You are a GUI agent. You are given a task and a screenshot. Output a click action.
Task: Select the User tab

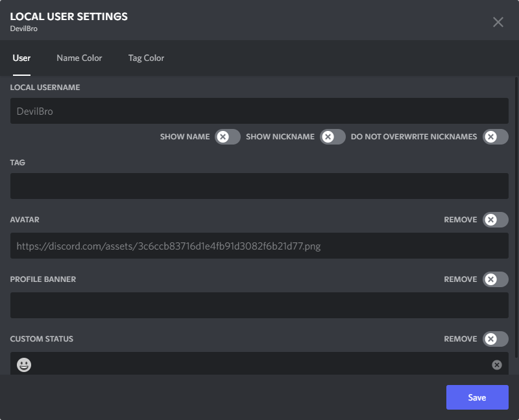tap(21, 58)
